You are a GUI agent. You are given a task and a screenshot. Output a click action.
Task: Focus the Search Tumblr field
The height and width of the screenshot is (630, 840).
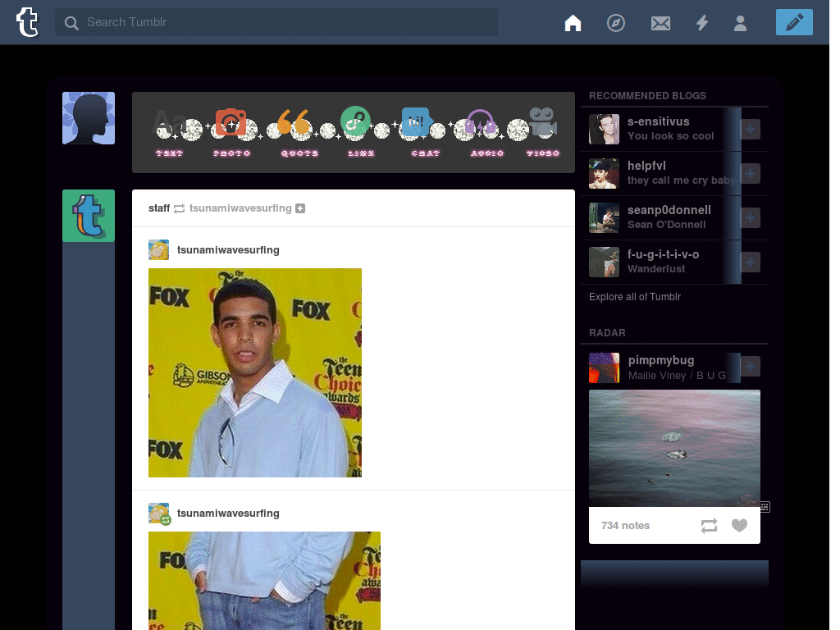click(x=276, y=22)
